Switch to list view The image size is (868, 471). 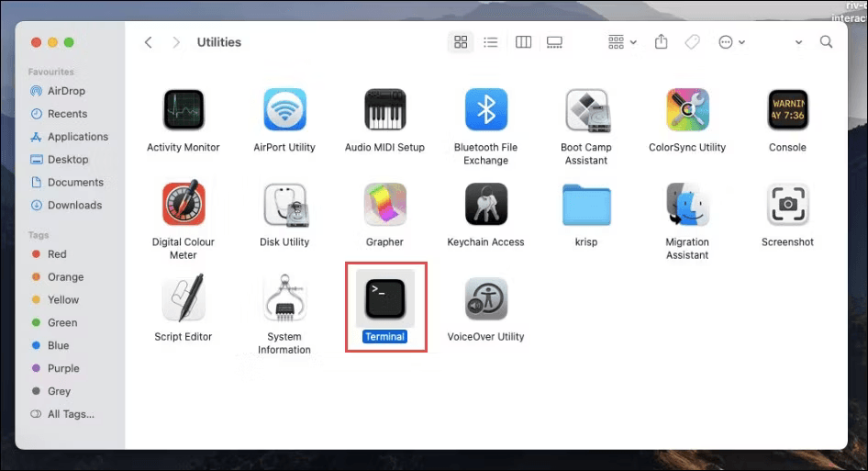[491, 42]
